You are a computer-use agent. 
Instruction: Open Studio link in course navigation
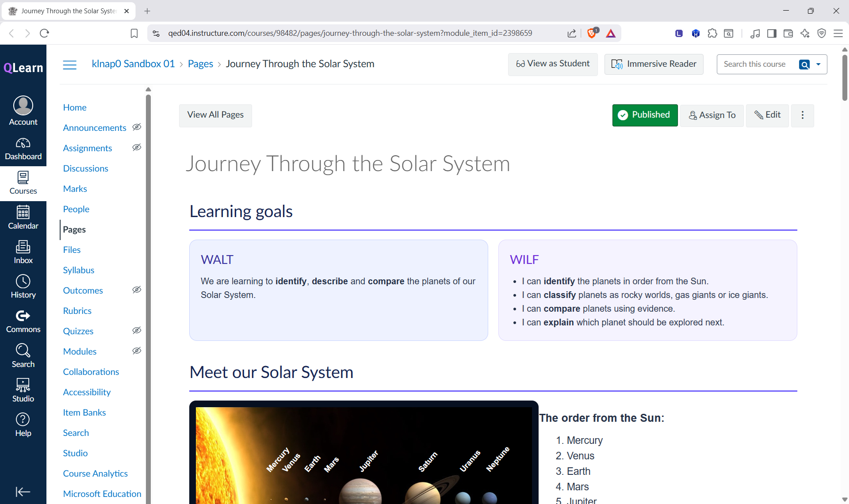point(75,453)
